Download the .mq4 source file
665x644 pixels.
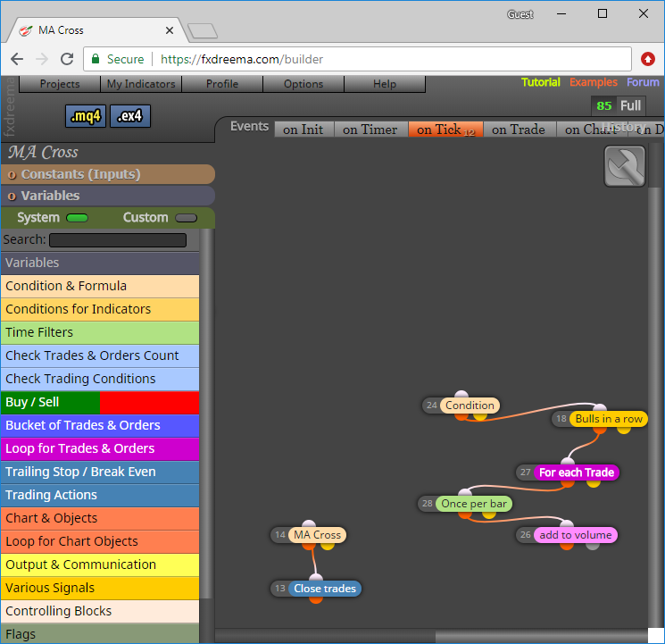[86, 116]
